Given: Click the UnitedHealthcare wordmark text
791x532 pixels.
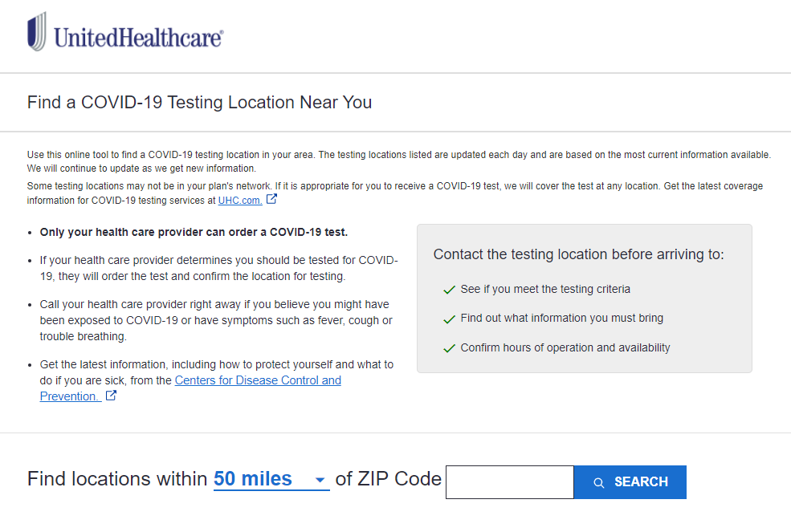Looking at the screenshot, I should [139, 38].
